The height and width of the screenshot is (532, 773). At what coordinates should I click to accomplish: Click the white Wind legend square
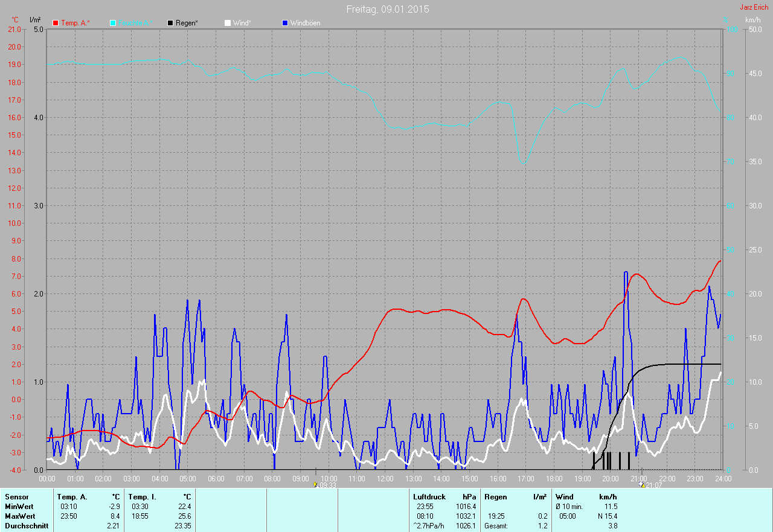(228, 23)
